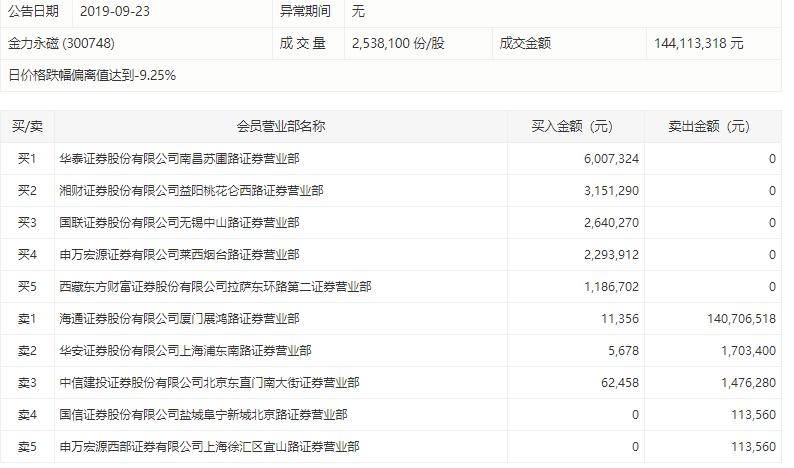Click volume value 2,538,100 份/股
Image resolution: width=794 pixels, height=468 pixels.
point(398,44)
